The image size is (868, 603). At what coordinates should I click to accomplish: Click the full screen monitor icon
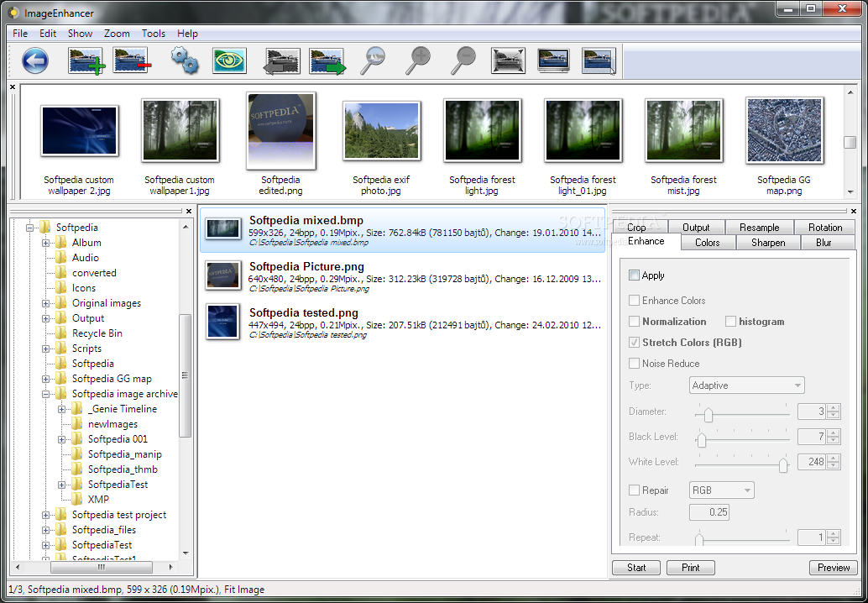554,61
